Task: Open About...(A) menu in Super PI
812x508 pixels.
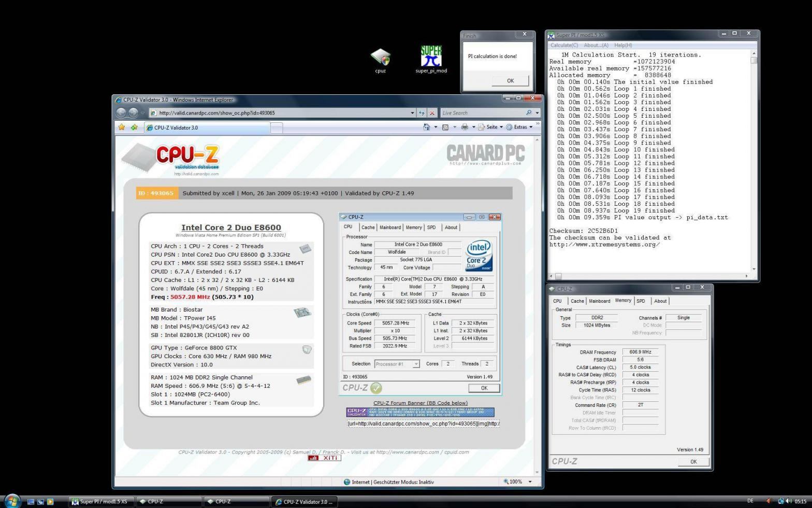Action: point(596,45)
